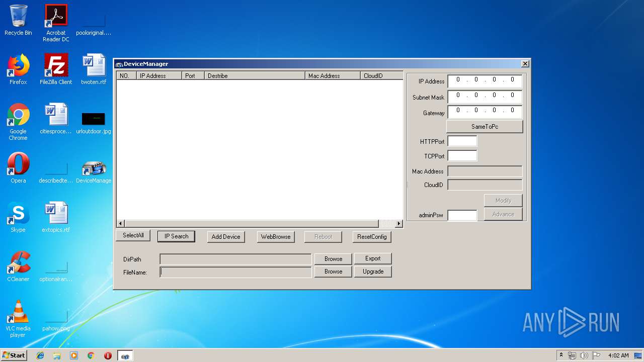
Task: Open FileZilla Client shortcut
Action: click(56, 69)
